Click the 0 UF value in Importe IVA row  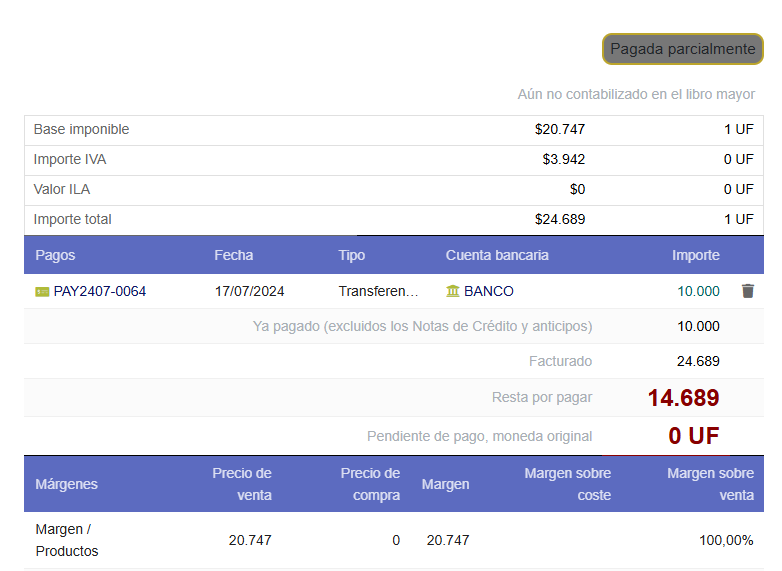point(739,159)
